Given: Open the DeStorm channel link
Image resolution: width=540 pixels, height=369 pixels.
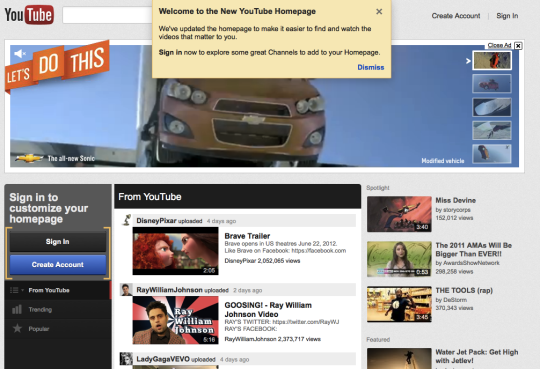Looking at the screenshot, I should 455,300.
